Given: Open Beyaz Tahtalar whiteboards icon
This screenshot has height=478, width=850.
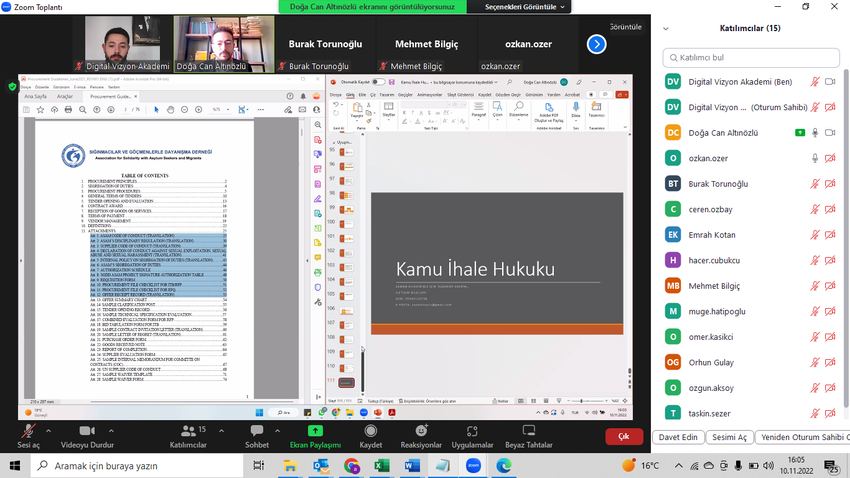Looking at the screenshot, I should point(529,431).
